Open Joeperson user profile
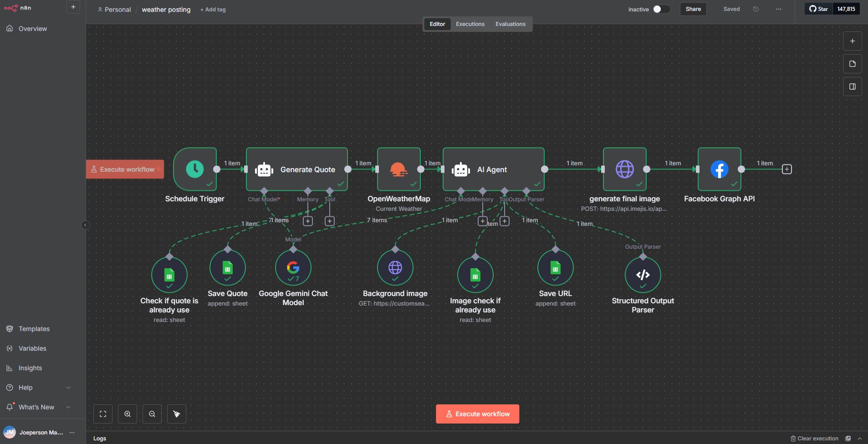 coord(34,433)
